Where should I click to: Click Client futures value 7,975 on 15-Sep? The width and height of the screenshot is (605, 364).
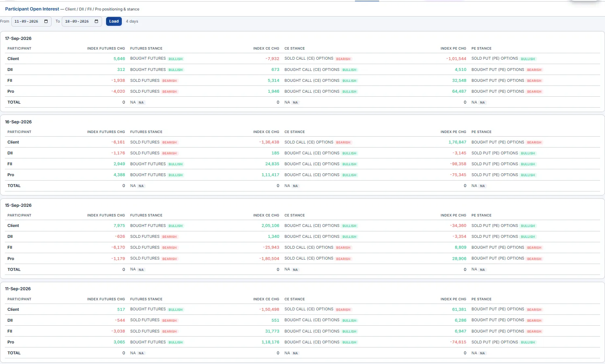click(x=119, y=226)
